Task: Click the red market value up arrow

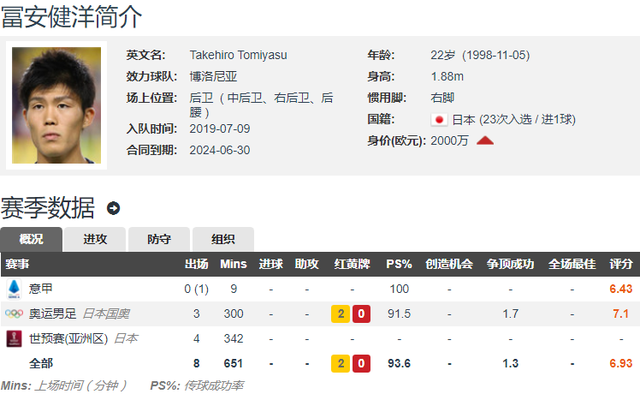Action: [x=485, y=141]
